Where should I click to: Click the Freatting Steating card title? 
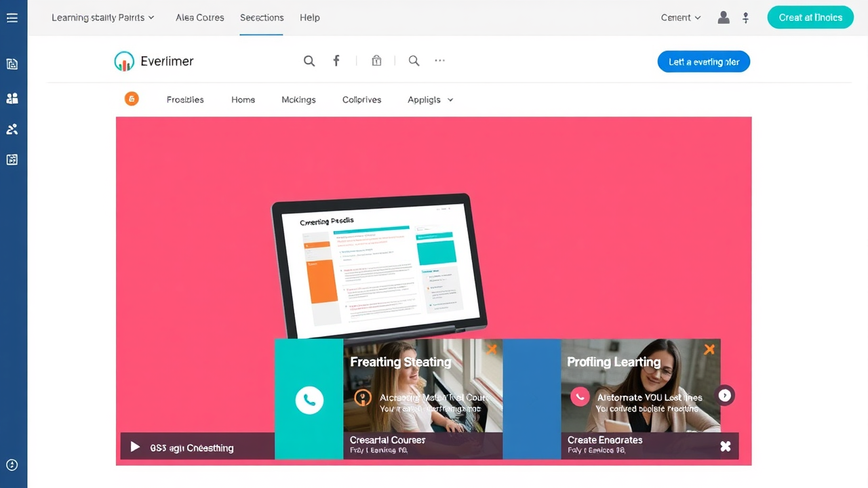pyautogui.click(x=401, y=362)
